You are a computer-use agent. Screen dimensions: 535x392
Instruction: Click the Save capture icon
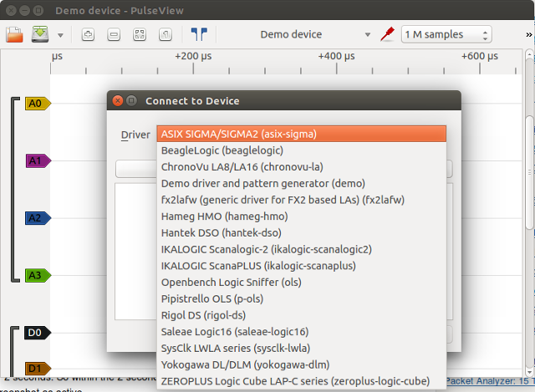[x=40, y=34]
